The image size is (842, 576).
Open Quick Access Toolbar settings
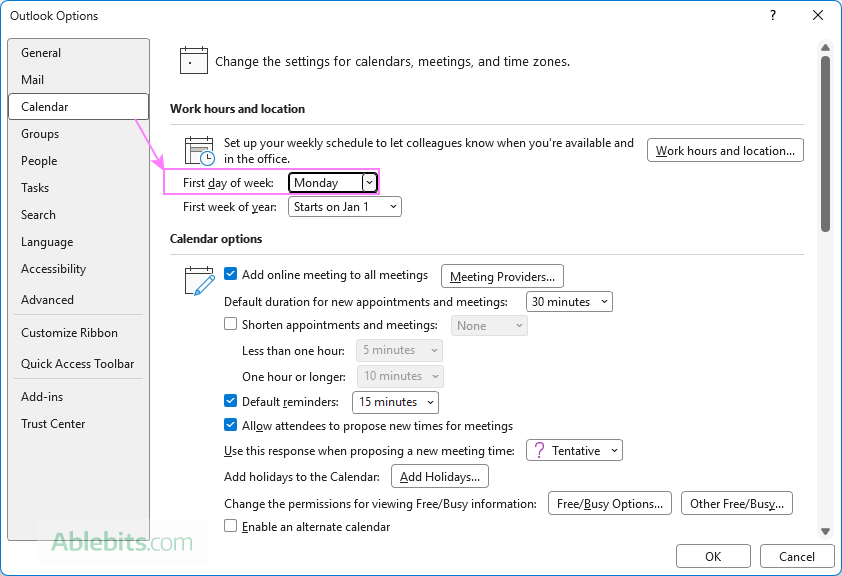pos(78,363)
